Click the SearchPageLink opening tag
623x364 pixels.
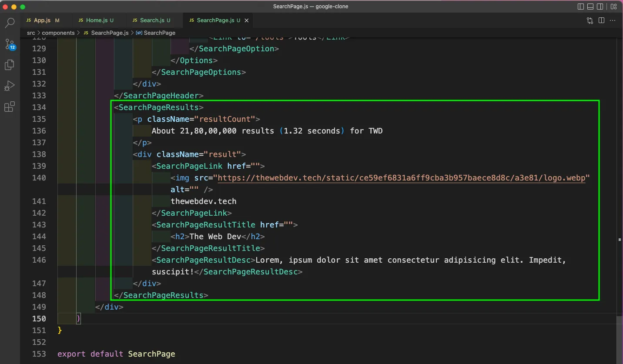[x=208, y=166]
